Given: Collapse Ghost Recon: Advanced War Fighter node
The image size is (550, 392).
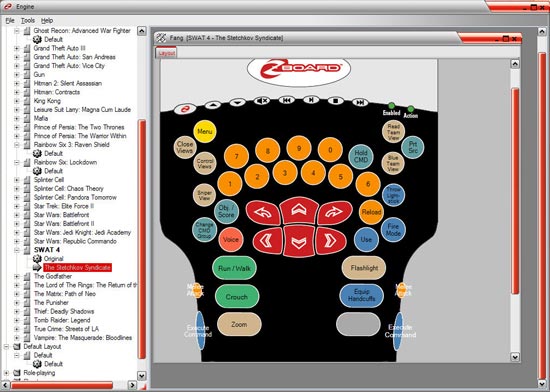Looking at the screenshot, I should (x=17, y=31).
